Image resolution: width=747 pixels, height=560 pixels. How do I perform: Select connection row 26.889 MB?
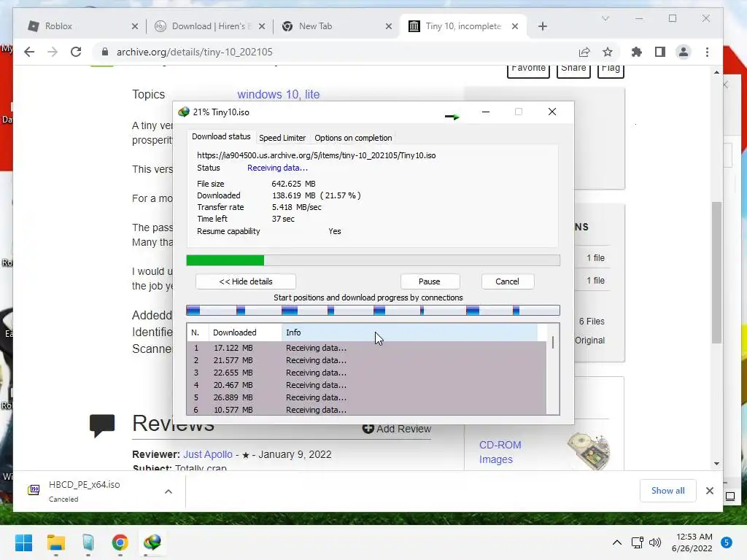(x=367, y=397)
